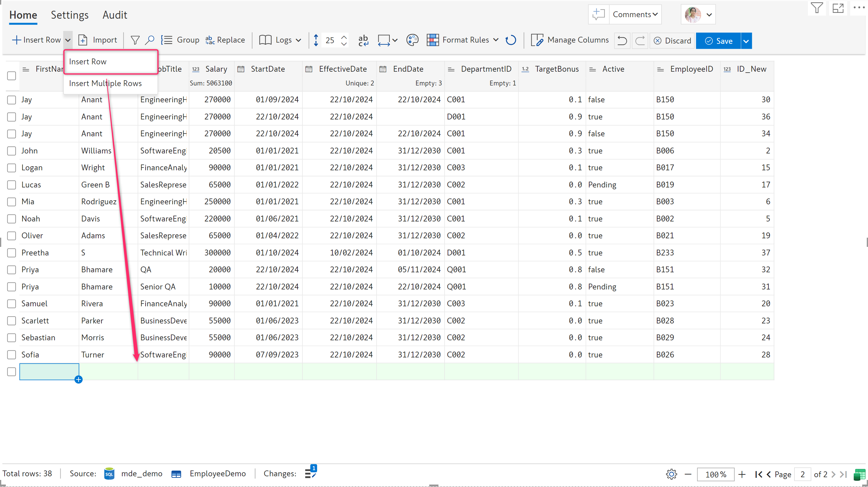Click the add comment icon

[598, 14]
